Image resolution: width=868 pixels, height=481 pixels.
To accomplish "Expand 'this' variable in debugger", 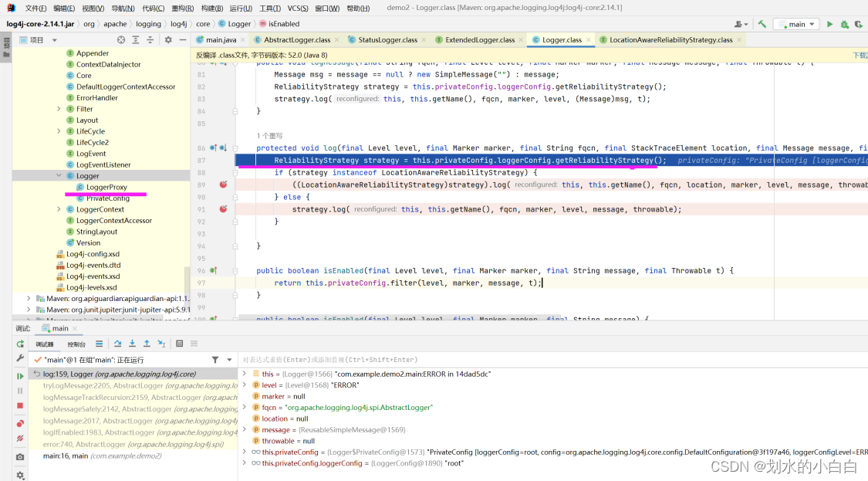I will pos(244,374).
